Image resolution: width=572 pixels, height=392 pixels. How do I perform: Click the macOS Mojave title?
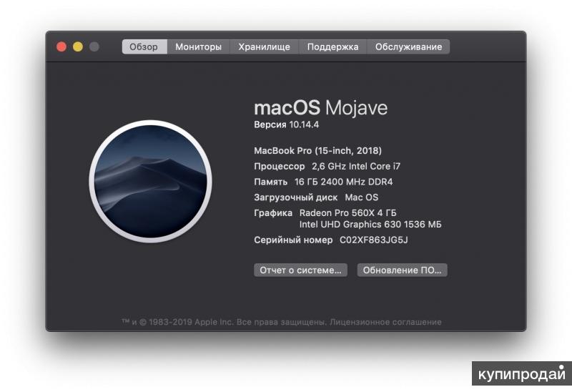[320, 108]
